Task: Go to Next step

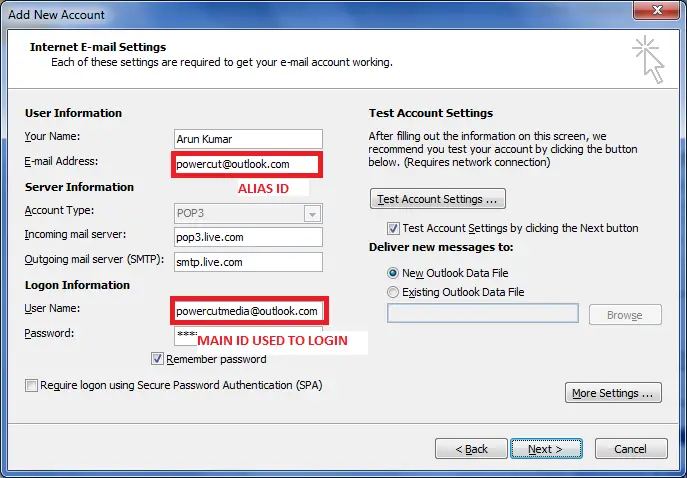Action: [546, 449]
